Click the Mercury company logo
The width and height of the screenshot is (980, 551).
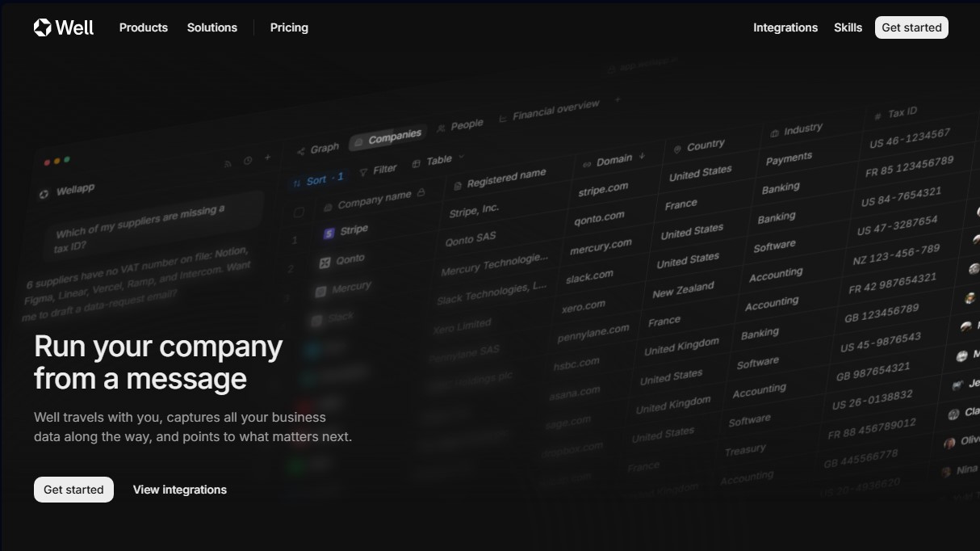tap(320, 291)
